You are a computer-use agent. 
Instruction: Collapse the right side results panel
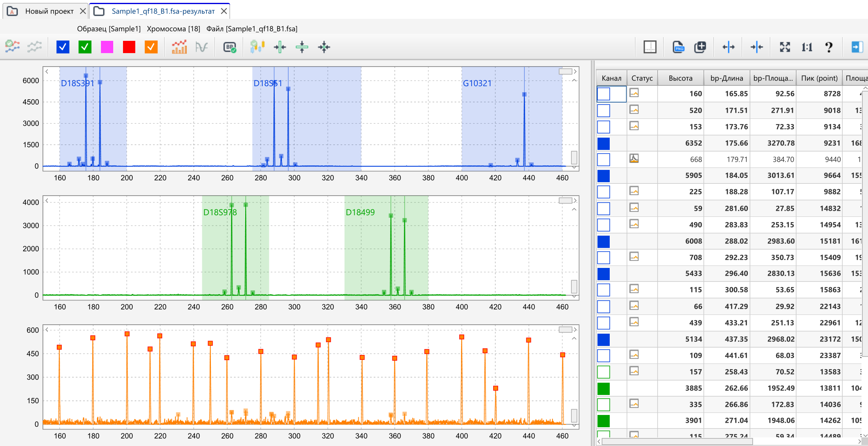857,47
